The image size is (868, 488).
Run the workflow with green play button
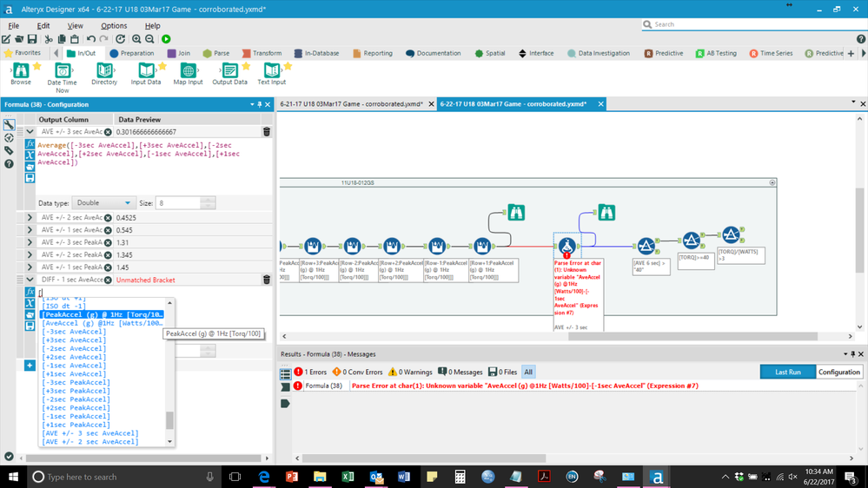pyautogui.click(x=166, y=39)
